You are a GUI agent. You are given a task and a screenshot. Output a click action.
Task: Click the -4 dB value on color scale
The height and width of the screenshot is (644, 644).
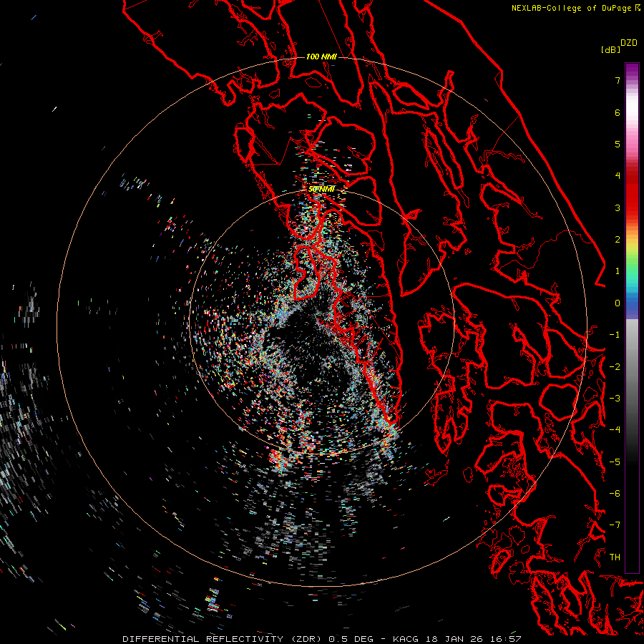pyautogui.click(x=615, y=430)
